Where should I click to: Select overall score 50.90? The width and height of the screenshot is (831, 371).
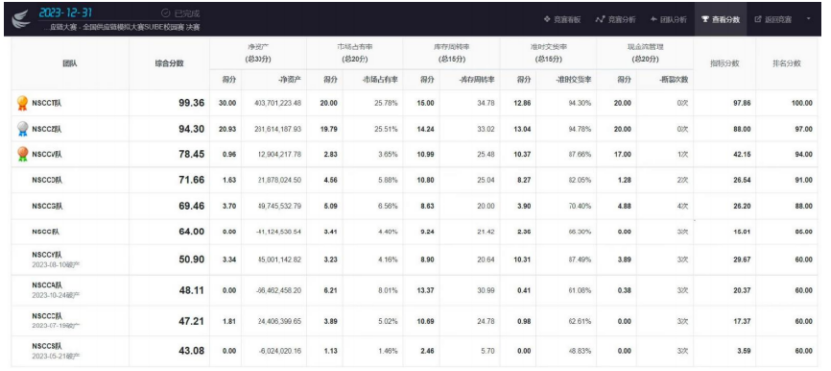[x=191, y=259]
